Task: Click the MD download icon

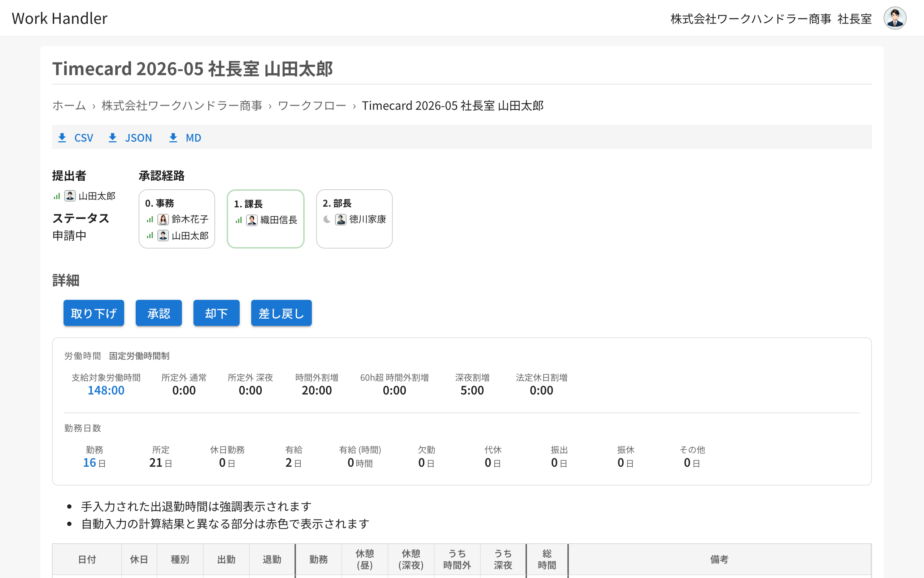Action: 173,138
